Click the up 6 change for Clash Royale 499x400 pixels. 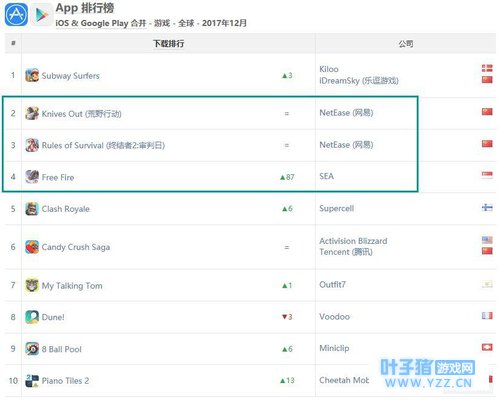(x=287, y=209)
